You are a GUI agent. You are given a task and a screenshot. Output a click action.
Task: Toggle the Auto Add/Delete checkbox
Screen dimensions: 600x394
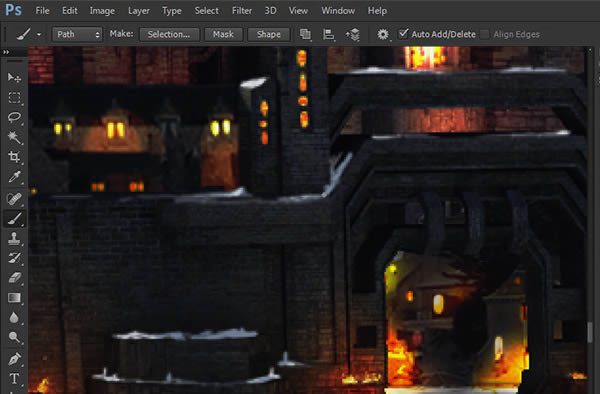pos(403,34)
